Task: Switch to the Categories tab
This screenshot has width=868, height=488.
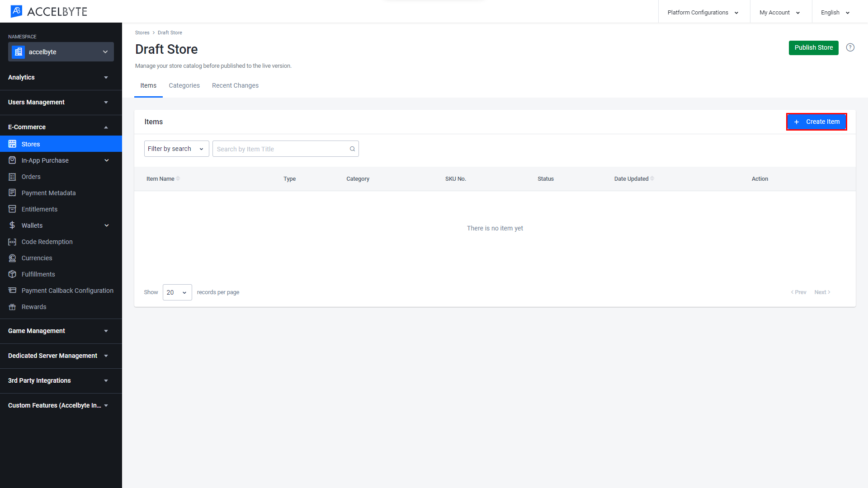Action: pos(184,85)
